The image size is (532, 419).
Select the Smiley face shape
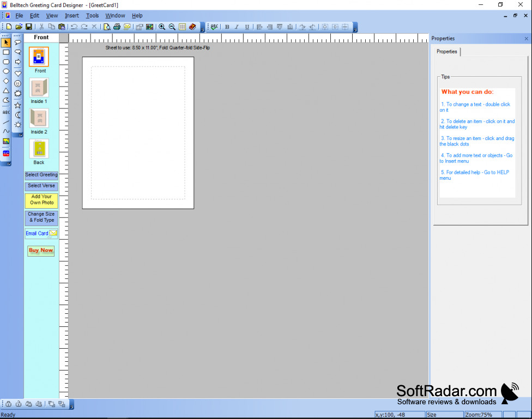17,83
